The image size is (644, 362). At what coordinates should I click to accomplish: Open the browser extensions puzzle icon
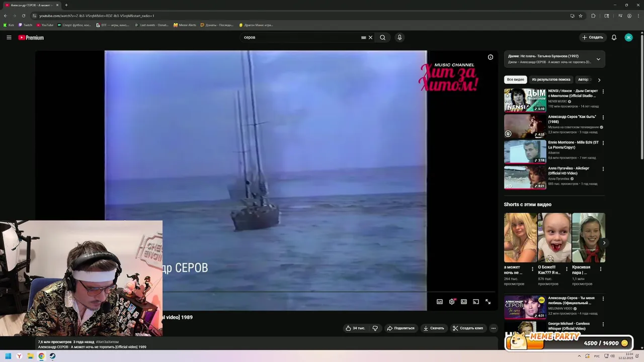pos(593,16)
